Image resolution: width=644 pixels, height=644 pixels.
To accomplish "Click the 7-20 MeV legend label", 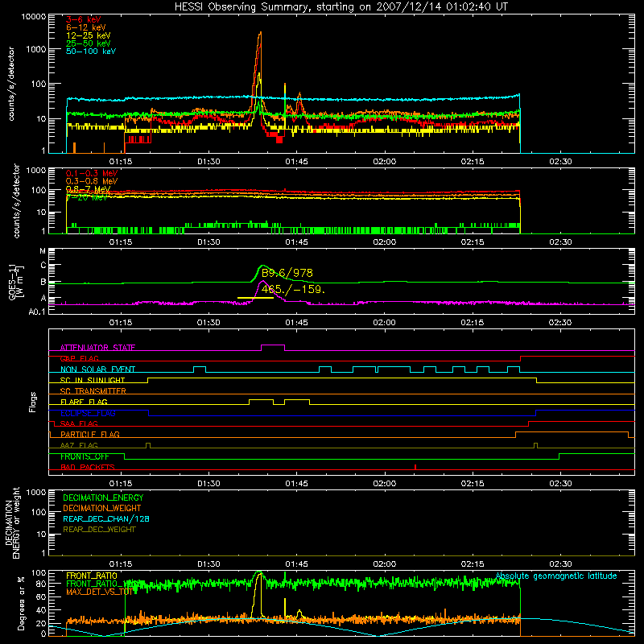I will click(x=87, y=197).
